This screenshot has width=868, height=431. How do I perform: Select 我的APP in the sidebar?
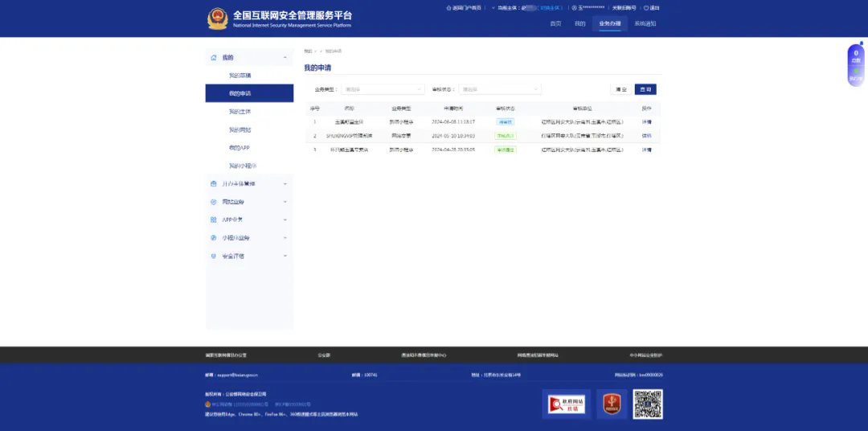pyautogui.click(x=240, y=148)
